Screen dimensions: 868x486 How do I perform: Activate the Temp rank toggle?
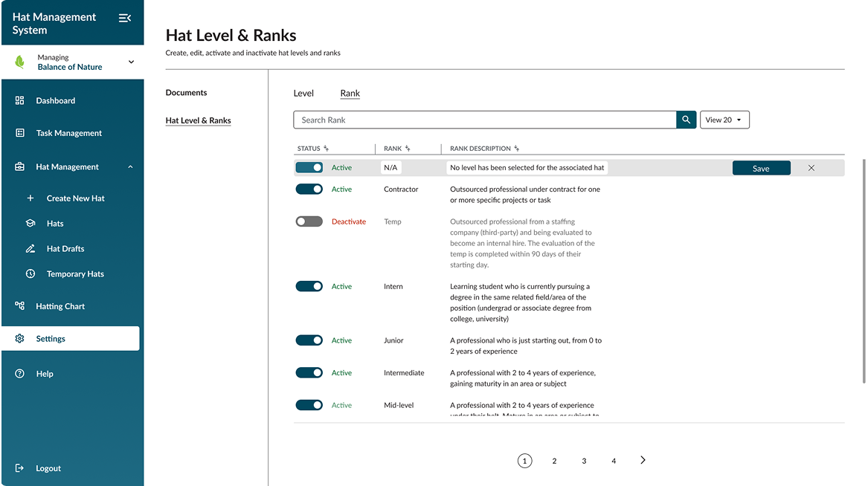tap(309, 221)
